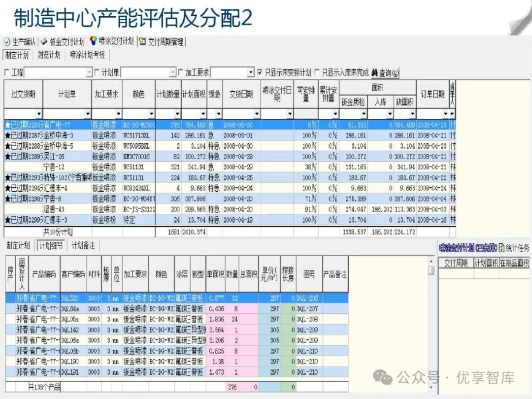The height and width of the screenshot is (399, 532).
Task: Select the 汇德丰-4 plan row
Action: [x=230, y=188]
